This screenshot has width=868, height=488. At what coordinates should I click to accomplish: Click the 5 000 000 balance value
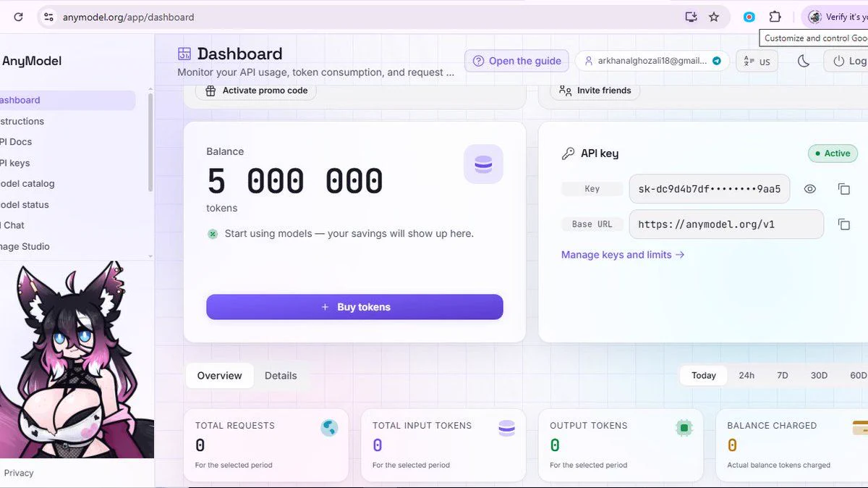click(294, 181)
